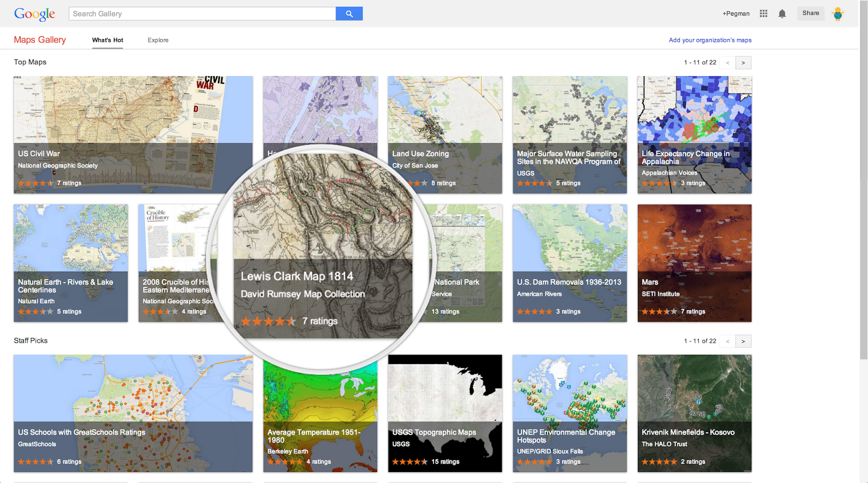868x483 pixels.
Task: Click star rating on USGS Topographic Maps card
Action: pos(410,462)
